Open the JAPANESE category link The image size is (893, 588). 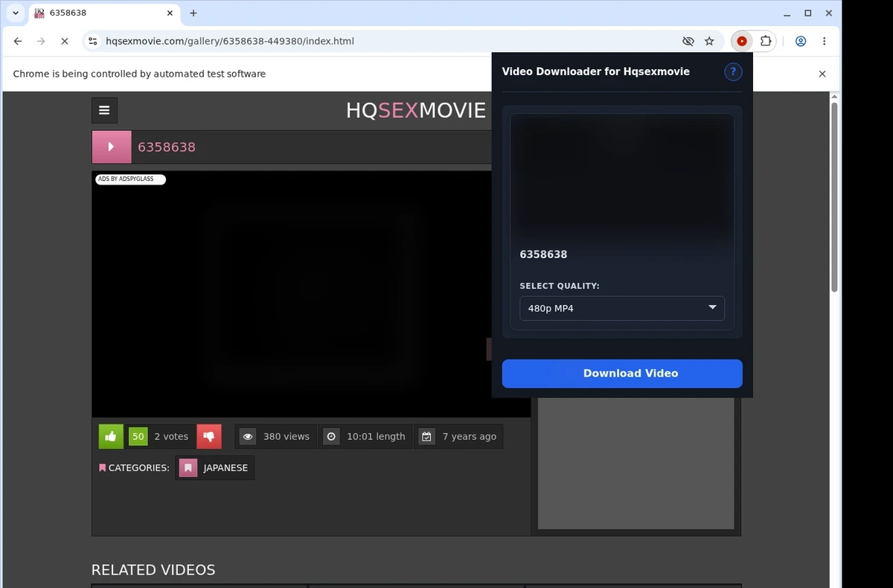215,467
